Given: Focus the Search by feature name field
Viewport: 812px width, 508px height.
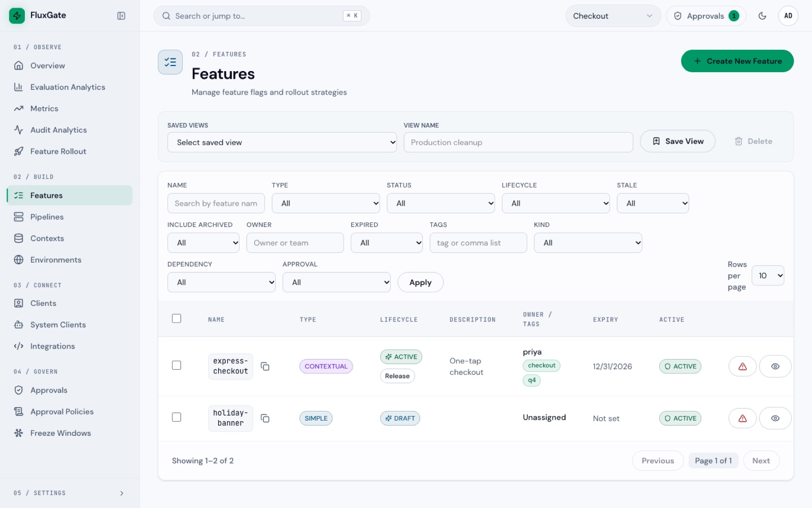Looking at the screenshot, I should 216,203.
